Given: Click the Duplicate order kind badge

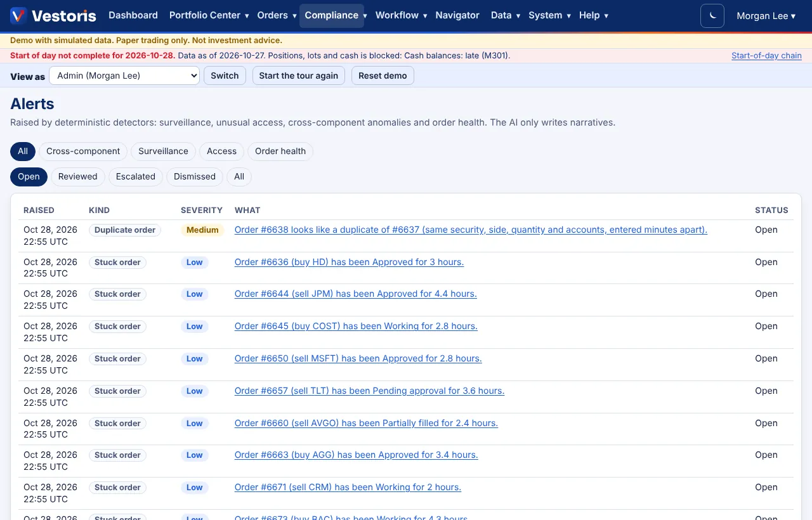Looking at the screenshot, I should coord(125,230).
